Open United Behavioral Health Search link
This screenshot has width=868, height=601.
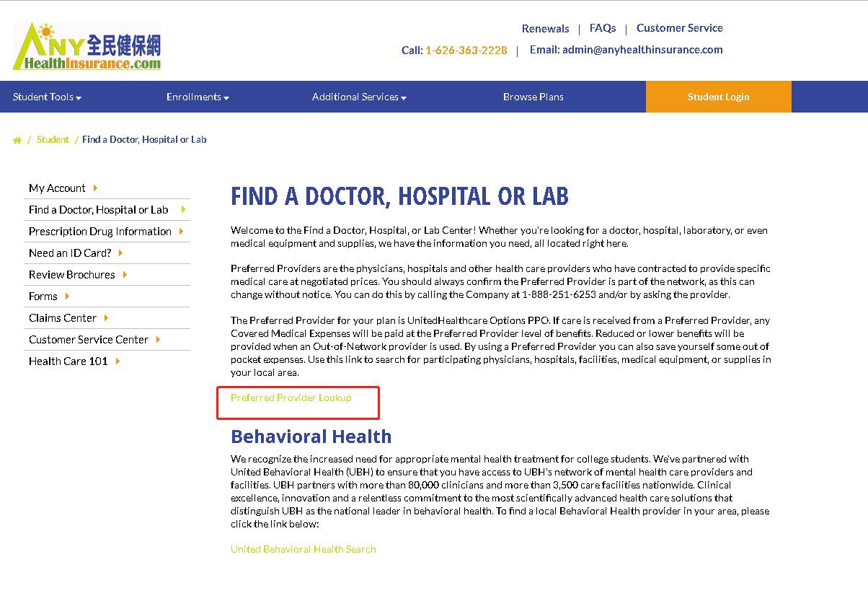[x=304, y=549]
